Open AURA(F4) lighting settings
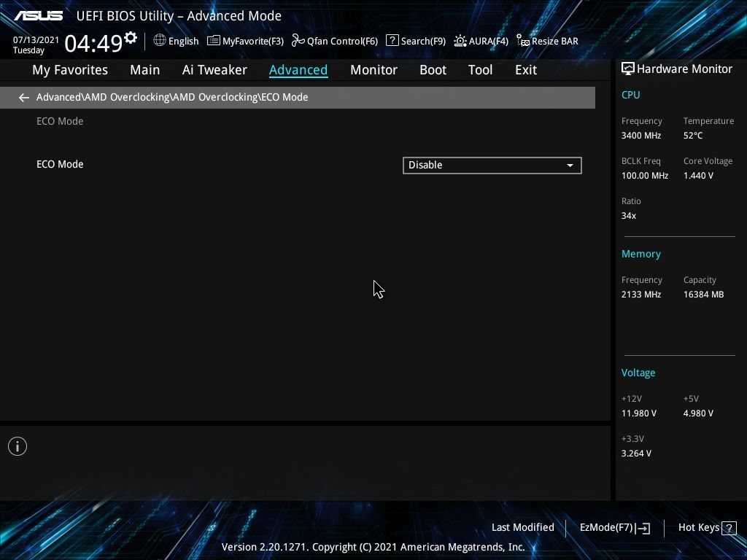 point(481,41)
